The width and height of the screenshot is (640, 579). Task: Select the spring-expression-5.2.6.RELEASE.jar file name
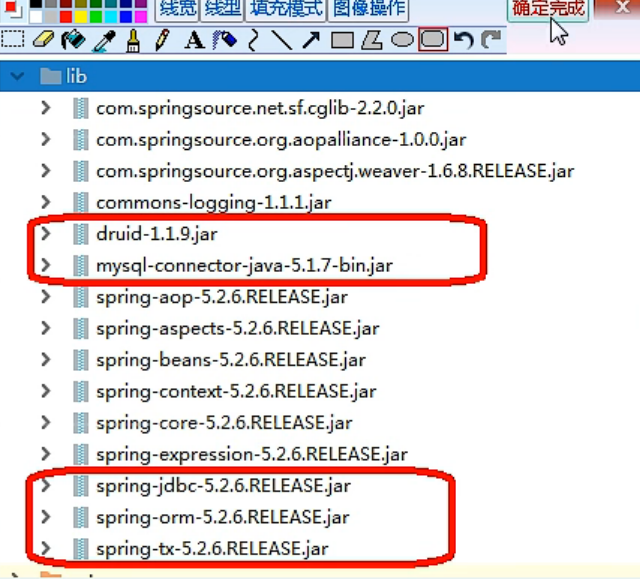tap(252, 455)
